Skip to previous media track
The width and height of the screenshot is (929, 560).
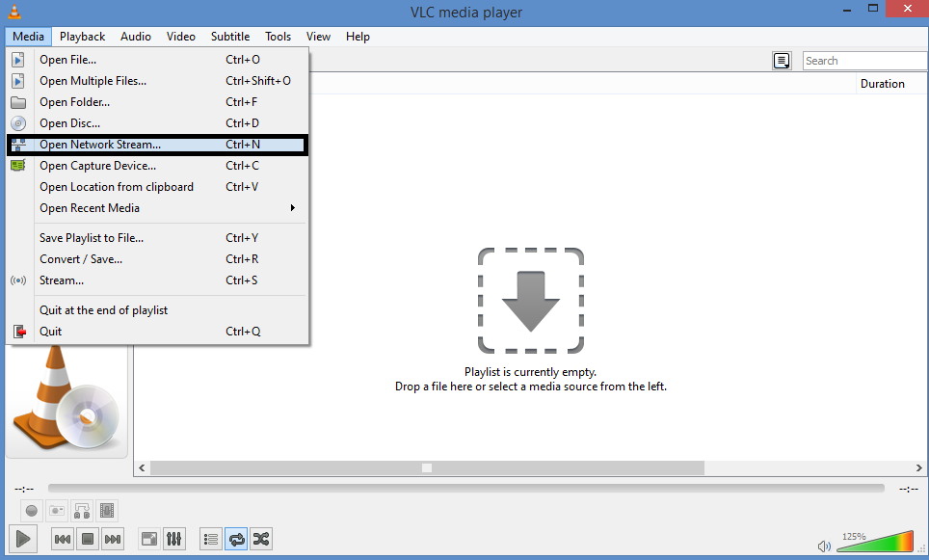[63, 539]
